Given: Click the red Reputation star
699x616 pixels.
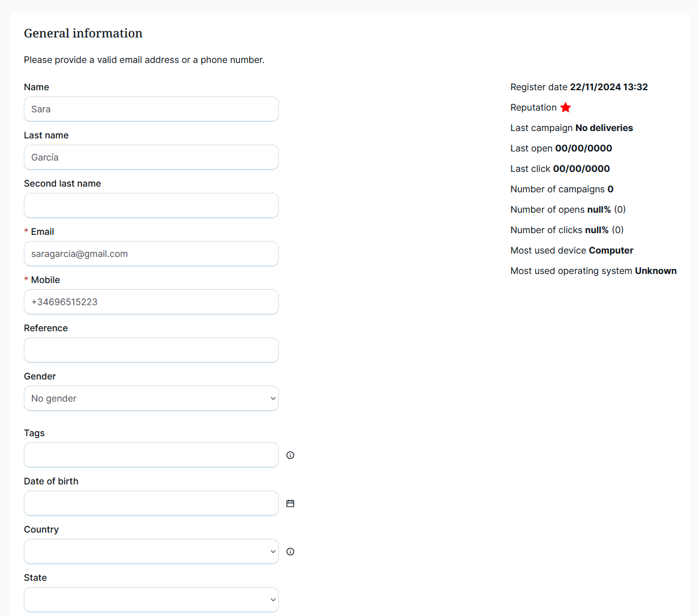Looking at the screenshot, I should tap(566, 107).
